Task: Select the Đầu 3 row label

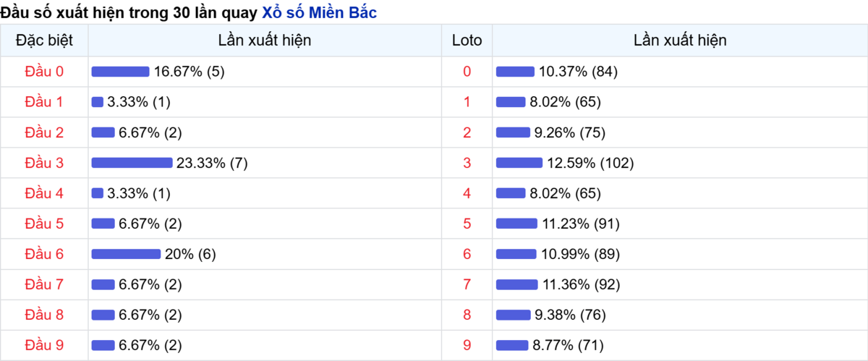Action: (x=44, y=163)
